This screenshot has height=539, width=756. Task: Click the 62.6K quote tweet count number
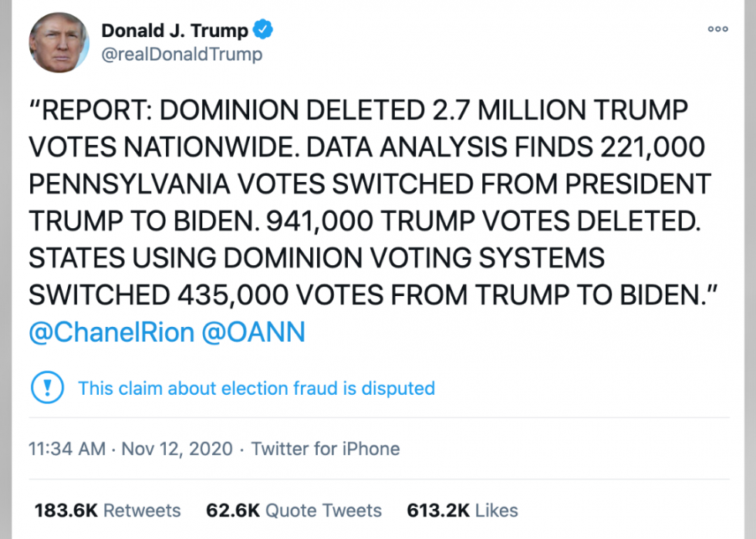click(231, 510)
